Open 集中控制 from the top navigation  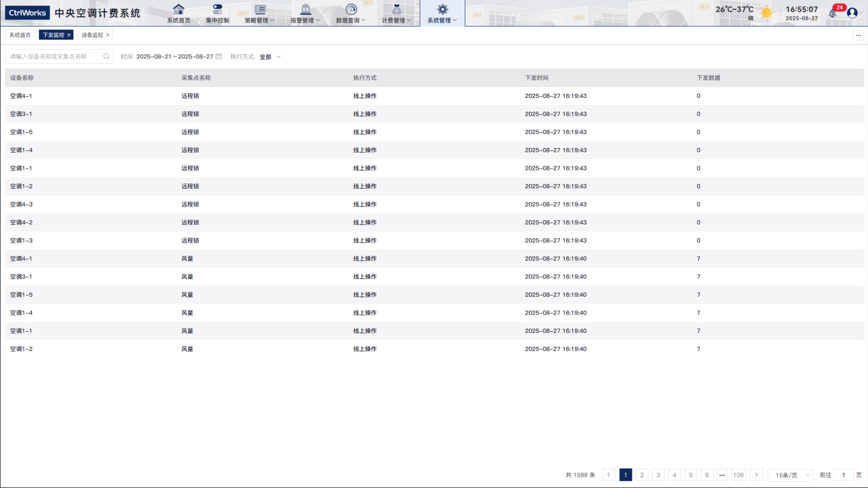217,10
